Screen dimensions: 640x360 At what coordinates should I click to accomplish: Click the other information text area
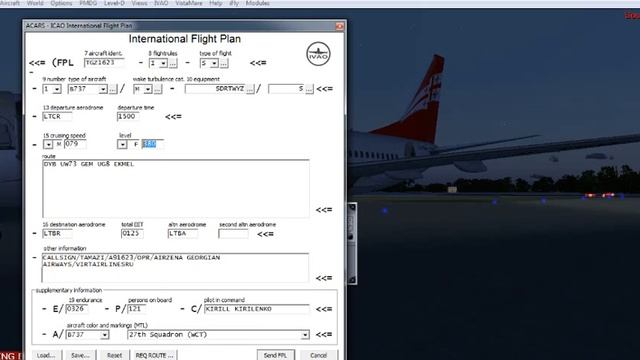(x=175, y=268)
